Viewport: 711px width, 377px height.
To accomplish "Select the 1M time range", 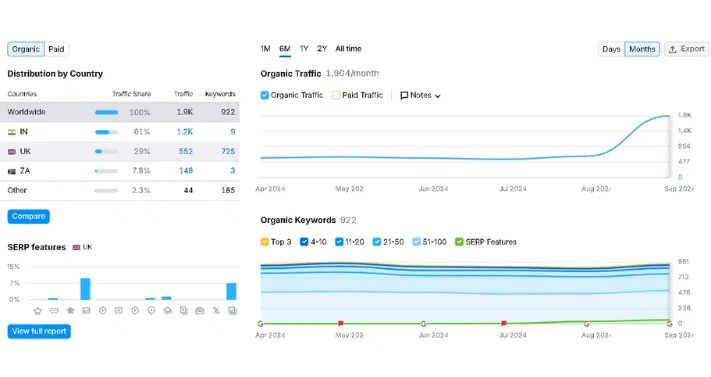I will click(265, 49).
